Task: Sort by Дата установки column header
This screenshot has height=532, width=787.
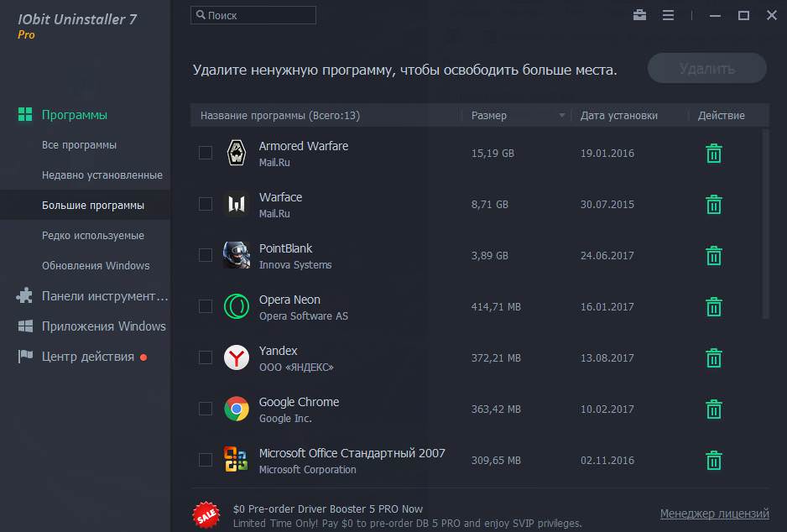Action: click(x=619, y=116)
